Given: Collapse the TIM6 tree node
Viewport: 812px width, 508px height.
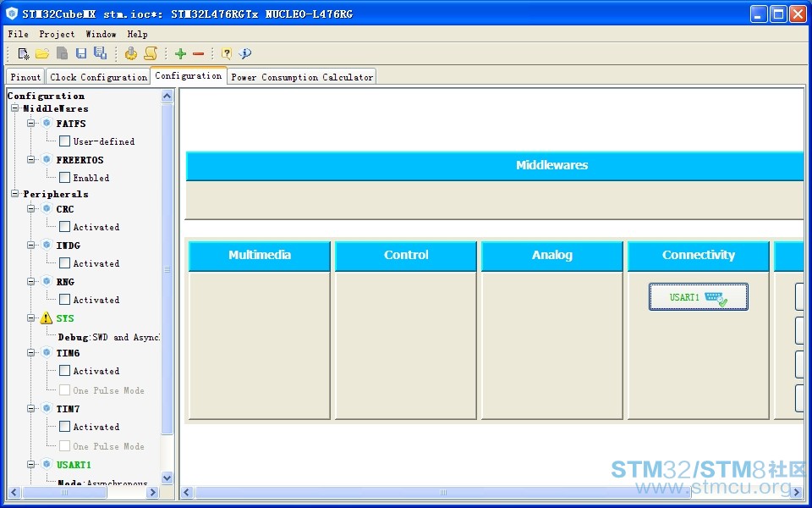Looking at the screenshot, I should [x=31, y=352].
